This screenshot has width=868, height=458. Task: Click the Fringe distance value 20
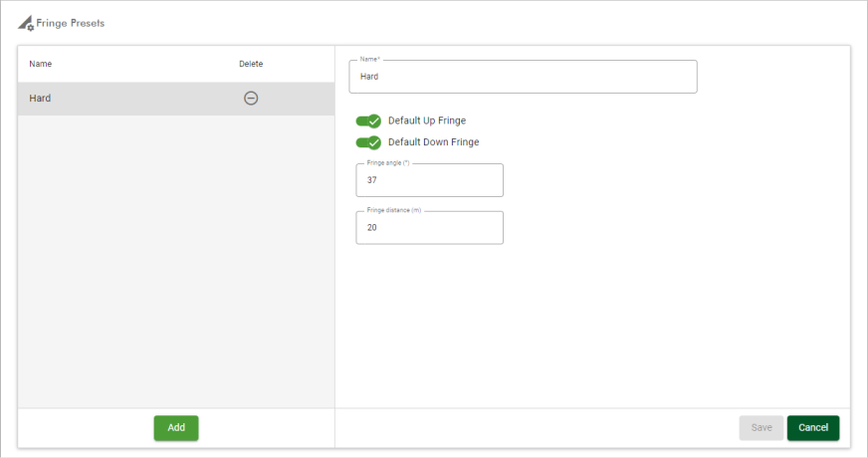(372, 227)
